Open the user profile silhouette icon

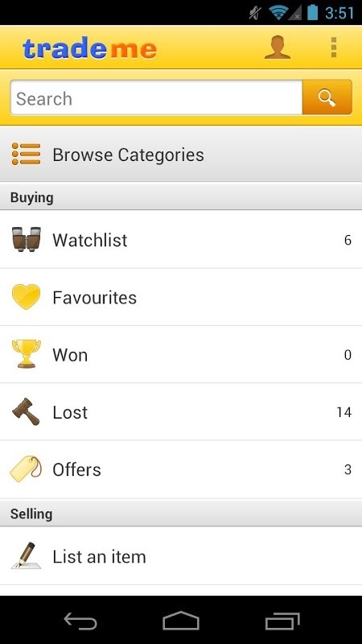click(x=277, y=47)
